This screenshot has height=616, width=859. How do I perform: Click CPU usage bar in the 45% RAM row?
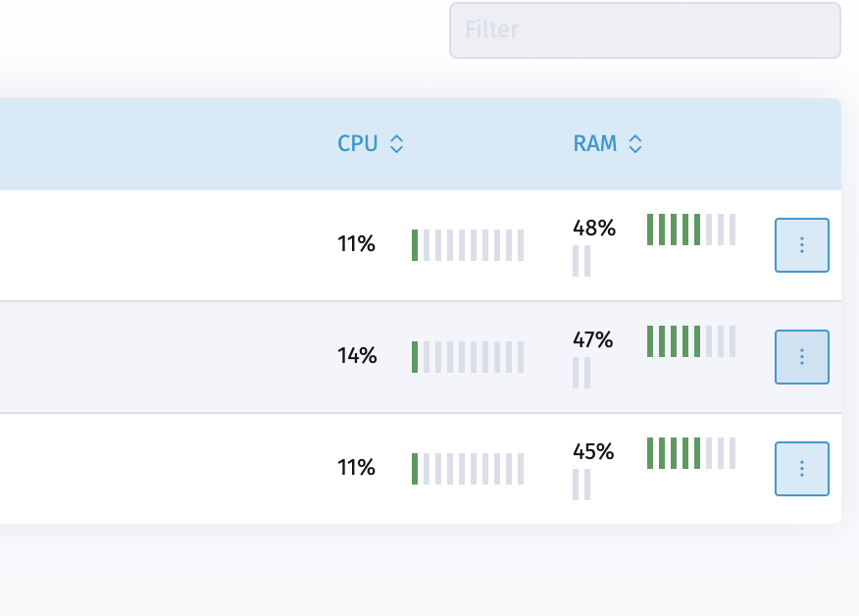coord(468,469)
